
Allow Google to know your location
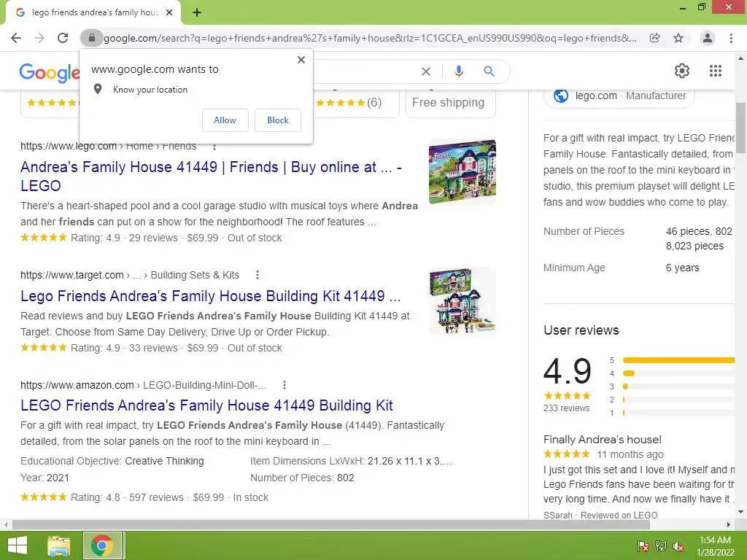point(225,120)
